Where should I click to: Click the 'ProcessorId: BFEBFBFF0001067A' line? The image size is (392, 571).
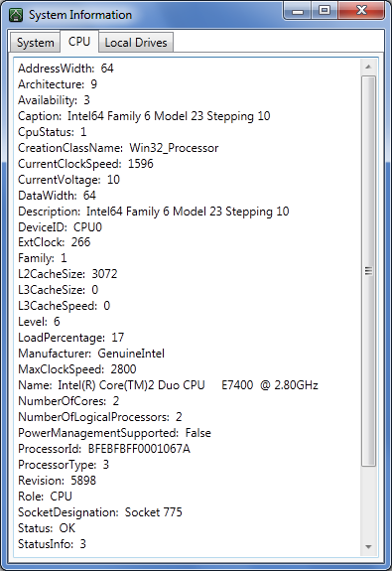104,449
